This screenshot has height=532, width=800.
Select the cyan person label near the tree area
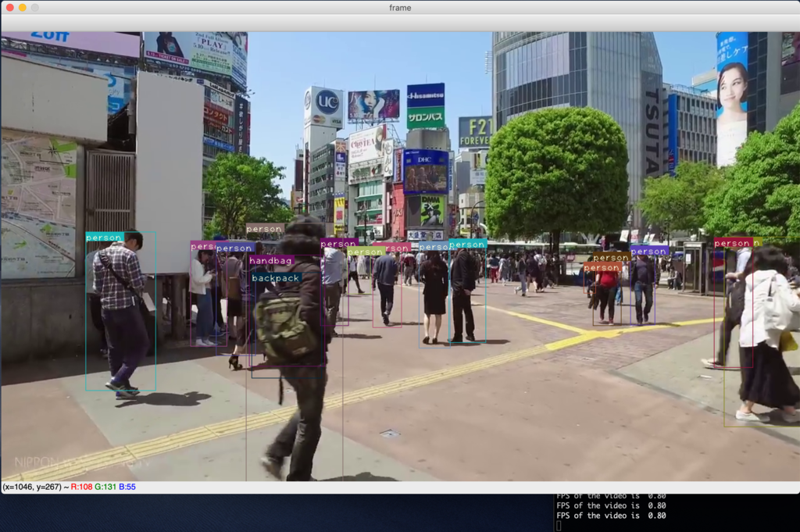466,245
